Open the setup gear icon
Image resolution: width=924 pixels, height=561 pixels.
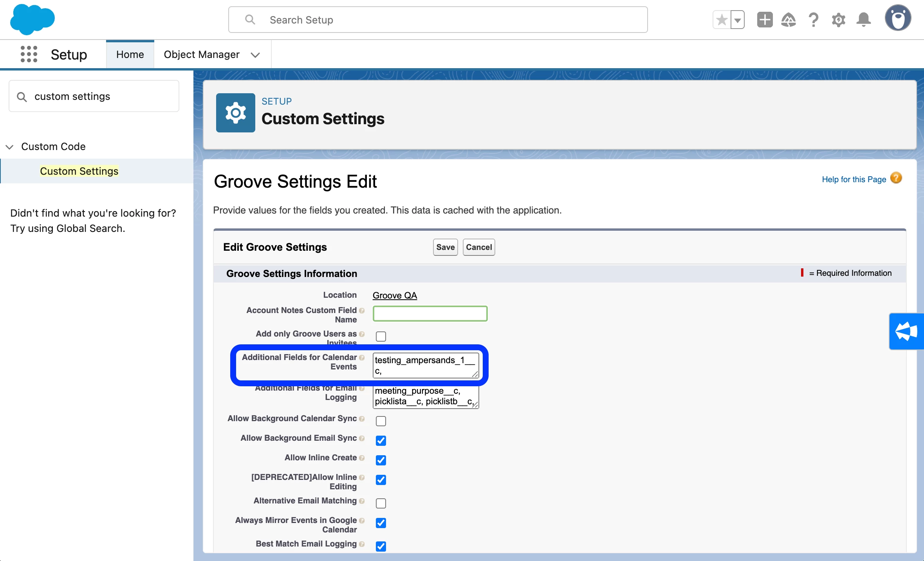click(838, 20)
